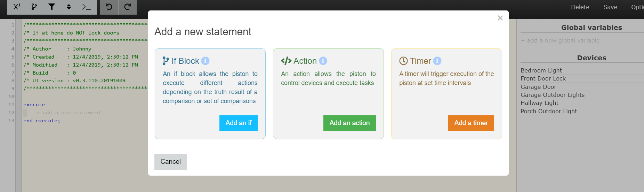Image resolution: width=644 pixels, height=192 pixels.
Task: Click Delete in the top bar
Action: click(x=580, y=7)
